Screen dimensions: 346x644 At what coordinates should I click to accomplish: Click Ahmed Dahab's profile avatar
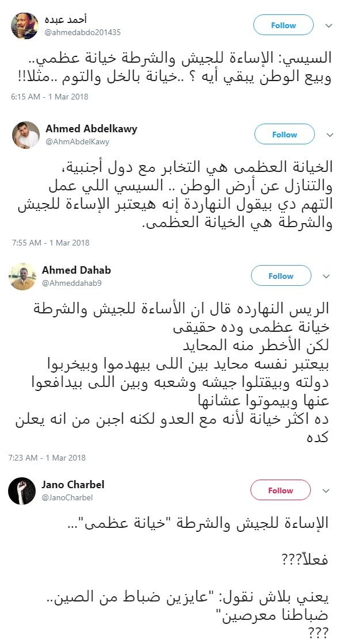tap(23, 277)
